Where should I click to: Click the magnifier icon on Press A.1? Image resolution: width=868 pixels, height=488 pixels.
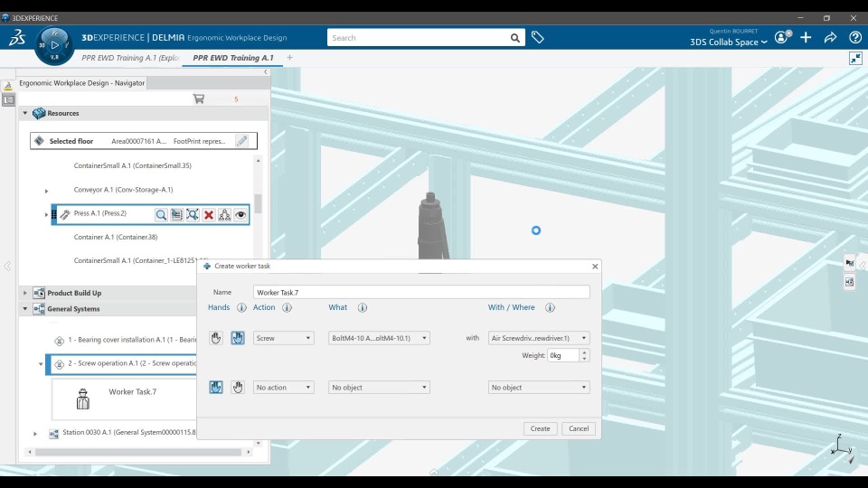161,215
